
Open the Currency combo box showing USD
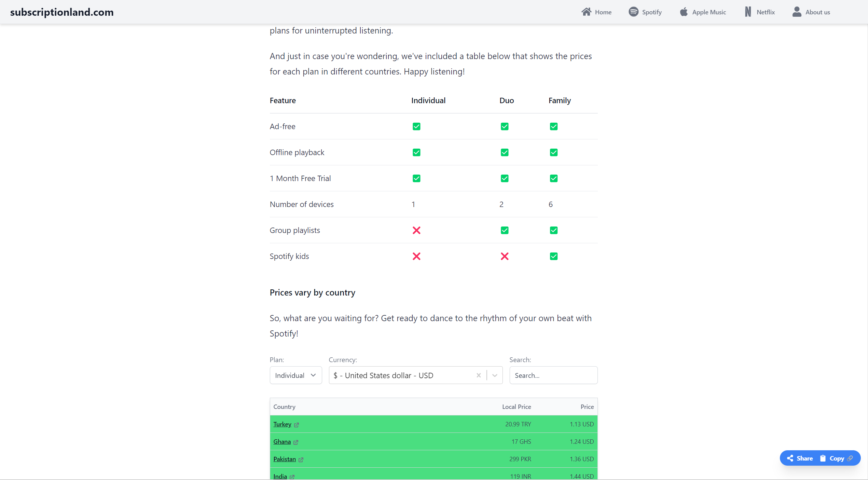tap(415, 375)
